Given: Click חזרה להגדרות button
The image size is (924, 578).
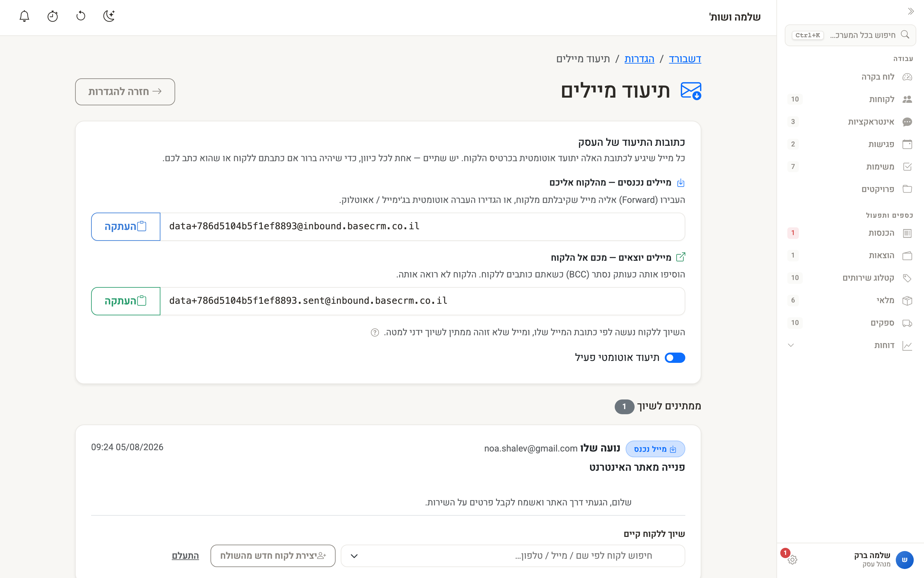Looking at the screenshot, I should pyautogui.click(x=125, y=92).
